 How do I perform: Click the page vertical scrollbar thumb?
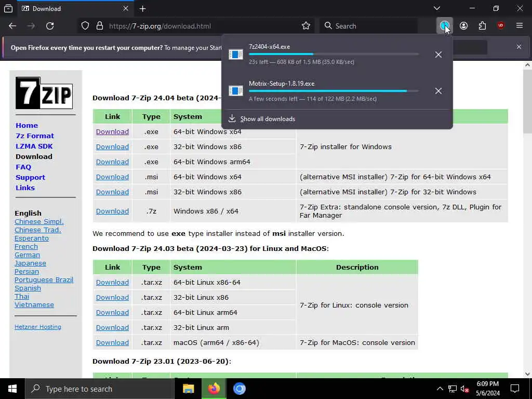click(x=527, y=102)
